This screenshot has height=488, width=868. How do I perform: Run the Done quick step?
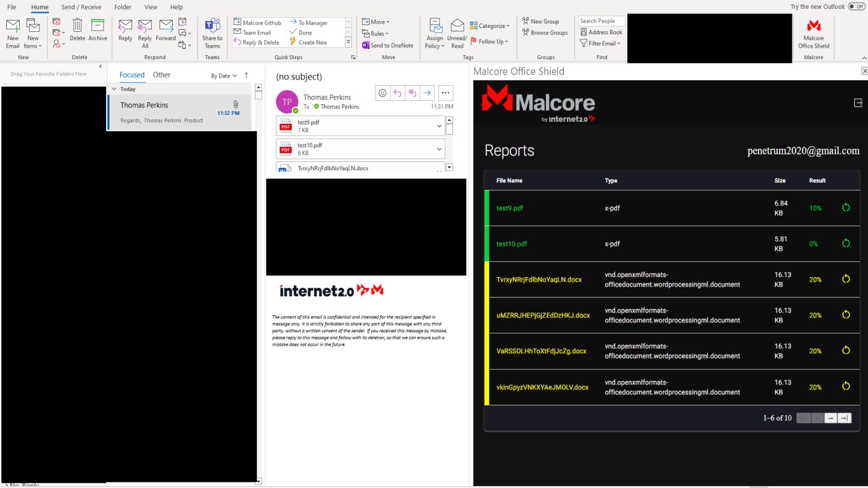pos(301,32)
